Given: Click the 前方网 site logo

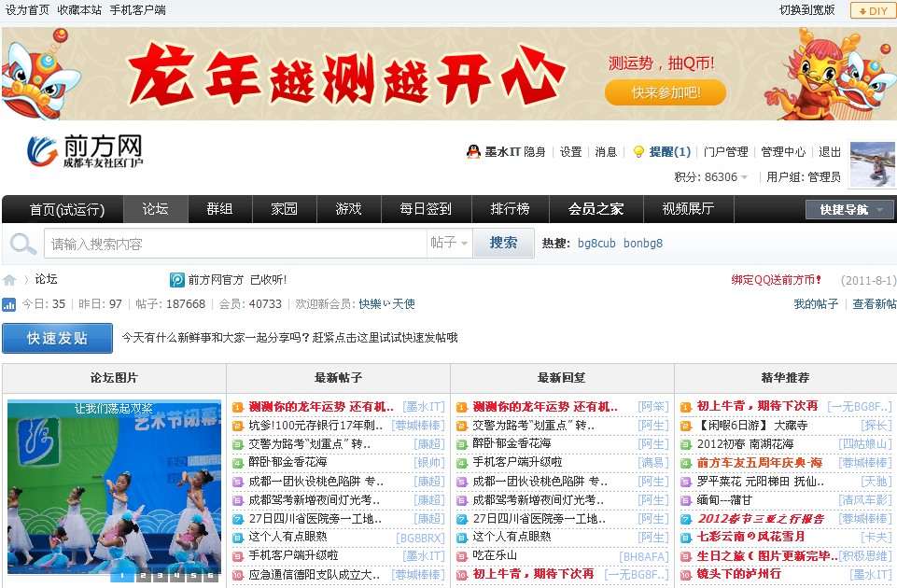Looking at the screenshot, I should tap(84, 151).
